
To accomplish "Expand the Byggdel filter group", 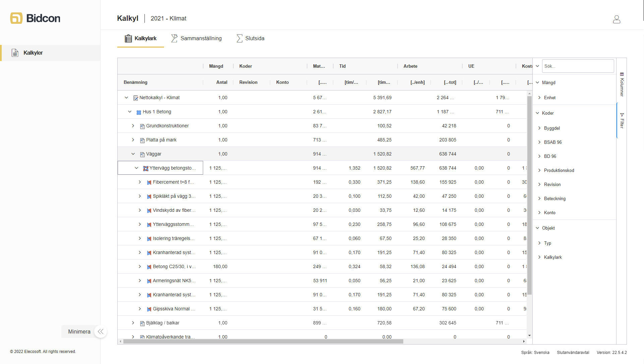I will point(539,128).
